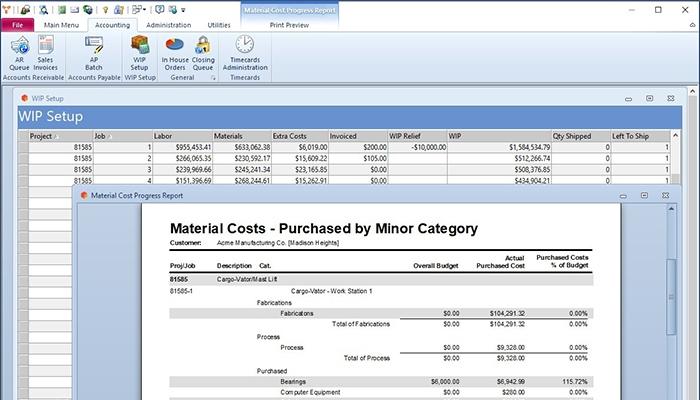
Task: Open the Print Preview contextual tab
Action: pyautogui.click(x=289, y=25)
